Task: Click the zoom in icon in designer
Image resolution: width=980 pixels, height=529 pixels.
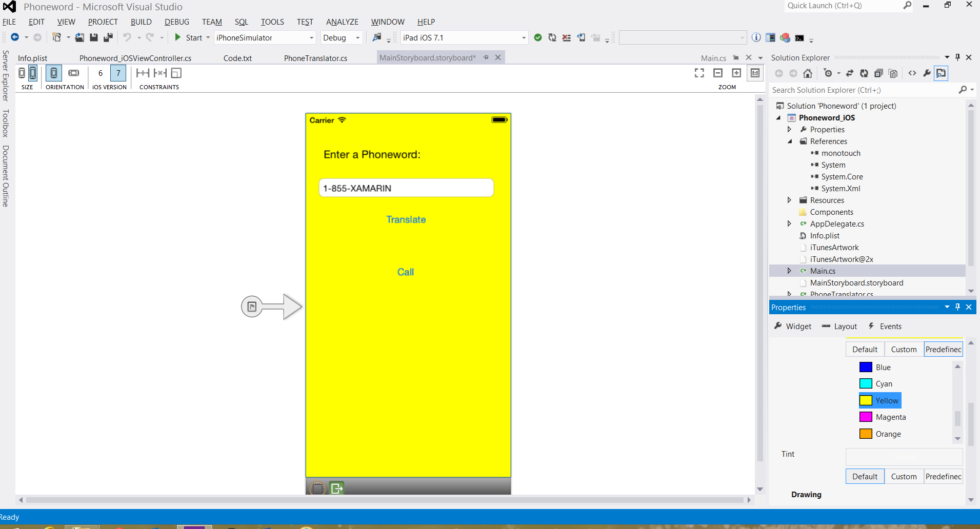Action: pyautogui.click(x=736, y=73)
